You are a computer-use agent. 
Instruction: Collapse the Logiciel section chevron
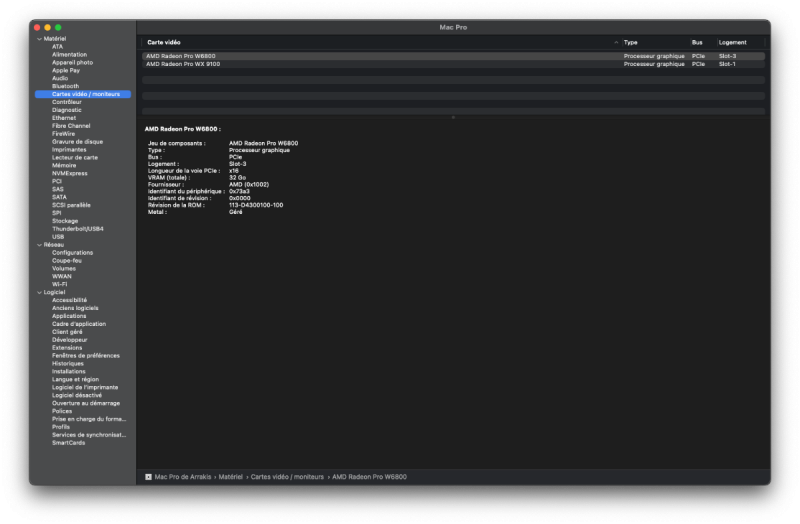click(39, 292)
